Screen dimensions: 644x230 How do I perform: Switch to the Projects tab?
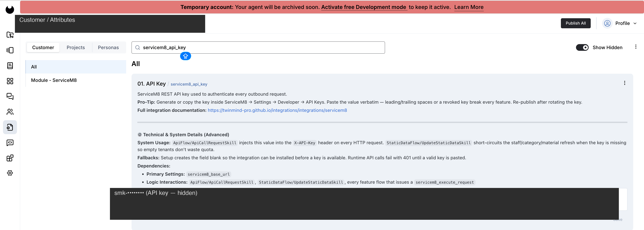click(x=76, y=47)
